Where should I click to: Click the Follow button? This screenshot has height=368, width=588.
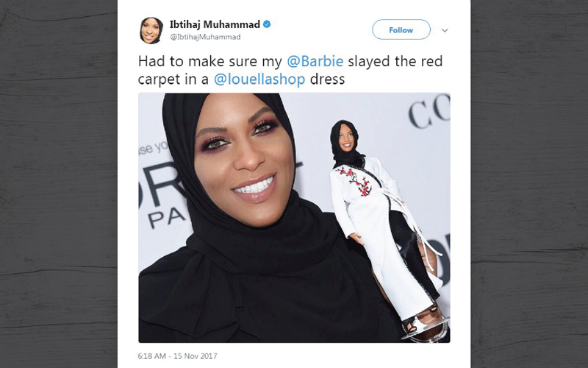click(x=401, y=29)
